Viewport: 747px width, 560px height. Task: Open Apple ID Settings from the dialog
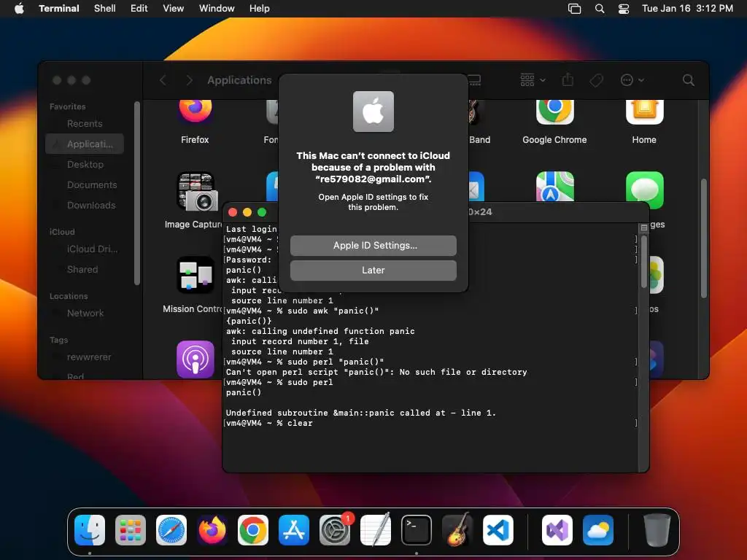(x=373, y=245)
